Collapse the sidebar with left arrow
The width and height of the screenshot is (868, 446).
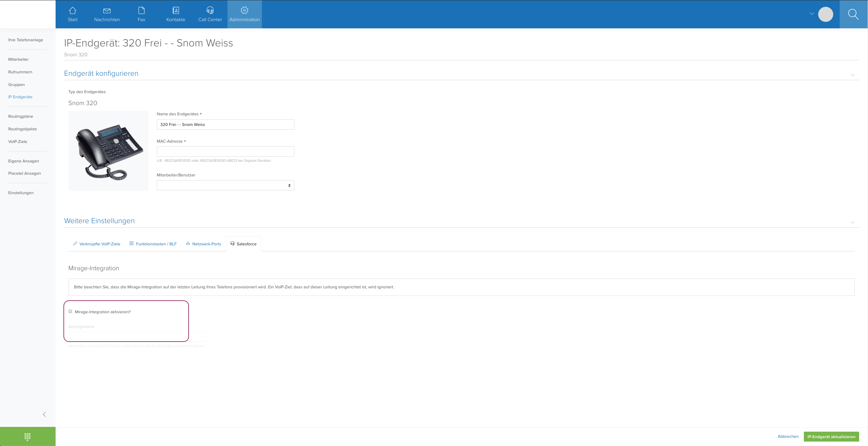[44, 414]
